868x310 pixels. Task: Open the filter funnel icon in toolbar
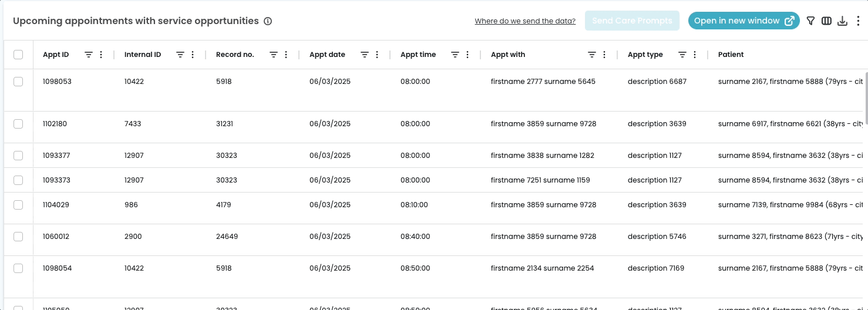pyautogui.click(x=810, y=21)
